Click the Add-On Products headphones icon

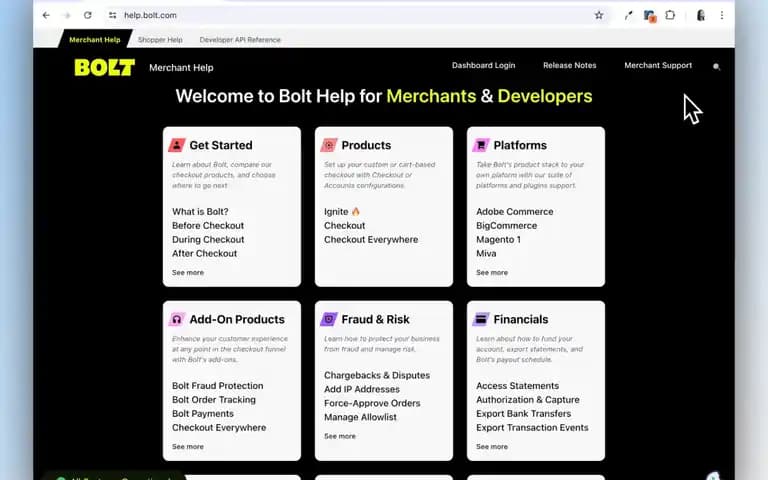click(176, 319)
